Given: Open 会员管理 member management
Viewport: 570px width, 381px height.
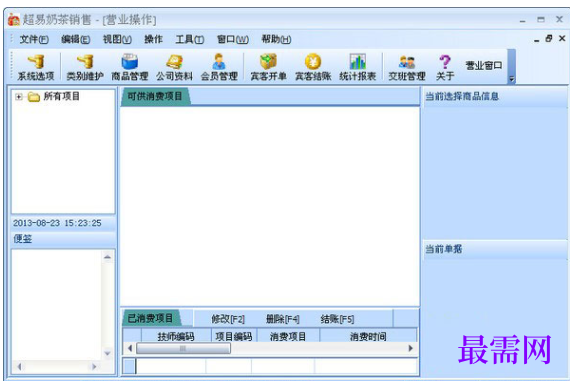Looking at the screenshot, I should coord(219,67).
